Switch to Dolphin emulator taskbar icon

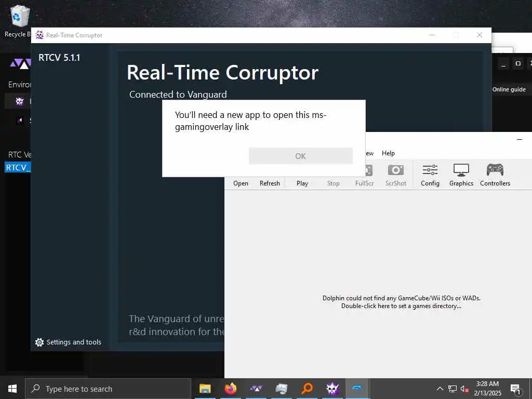pos(357,389)
